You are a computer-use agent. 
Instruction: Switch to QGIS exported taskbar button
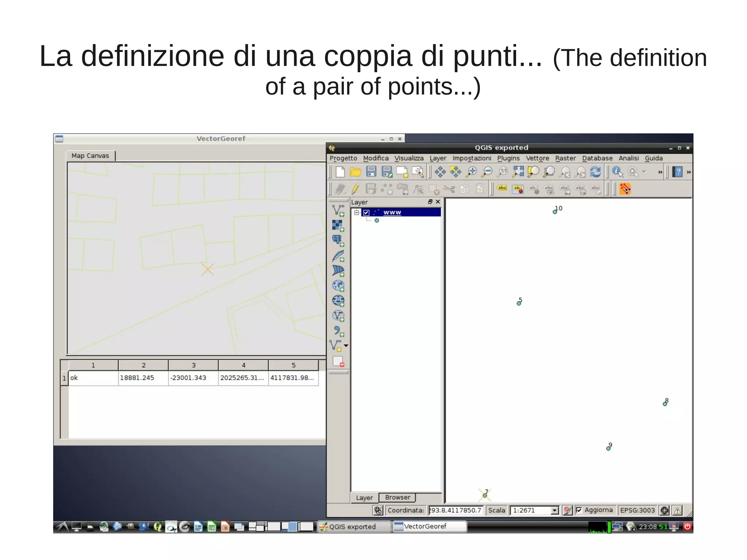point(354,527)
